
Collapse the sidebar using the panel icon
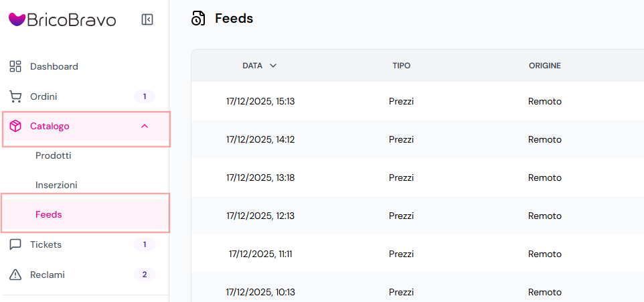[147, 19]
